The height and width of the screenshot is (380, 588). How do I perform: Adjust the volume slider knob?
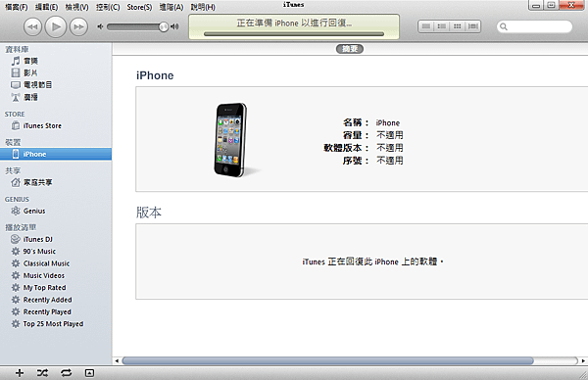[164, 26]
